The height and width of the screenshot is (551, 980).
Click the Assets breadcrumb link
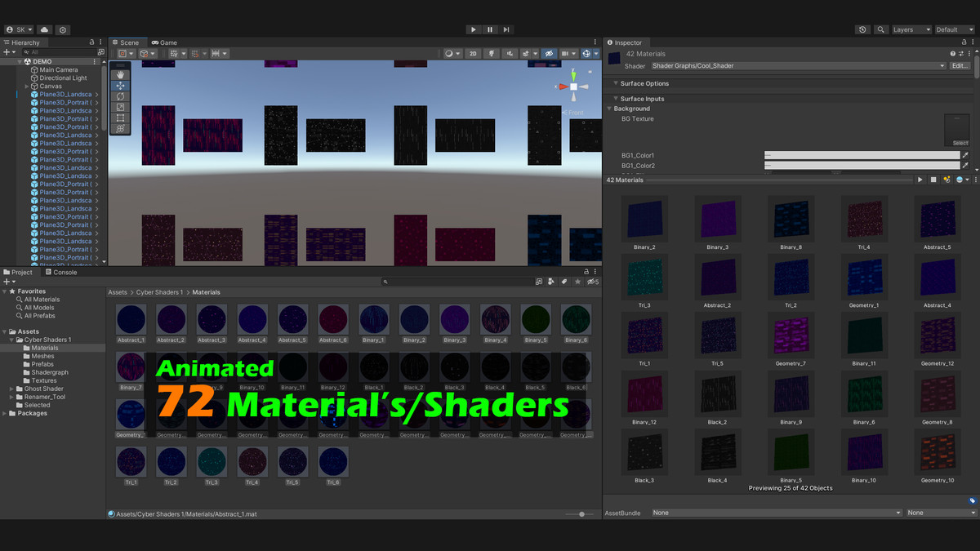[118, 292]
